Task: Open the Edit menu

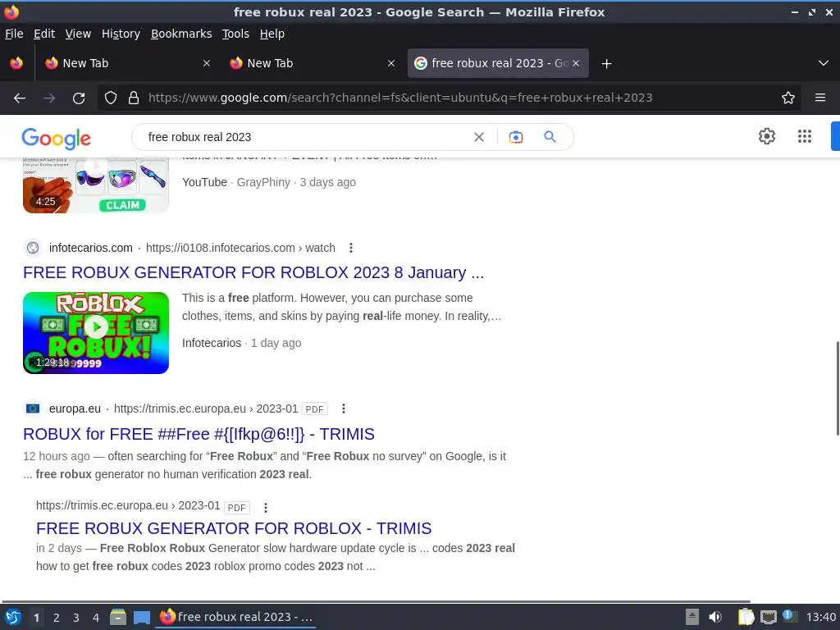Action: [44, 34]
